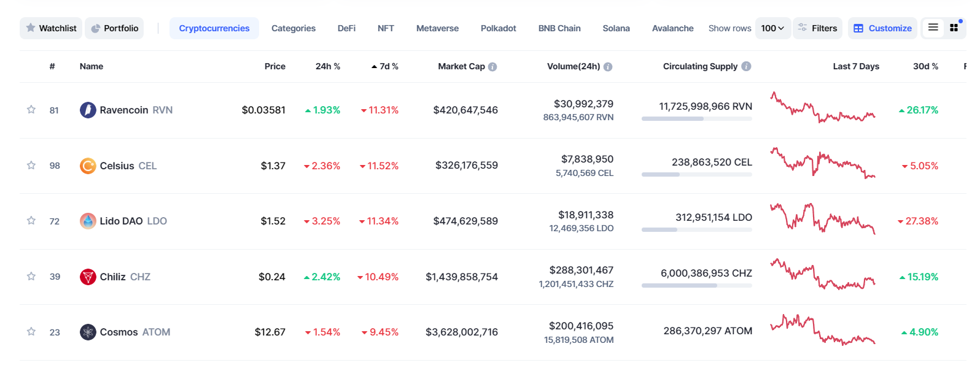
Task: Click the Celsius coin logo icon
Action: point(88,166)
